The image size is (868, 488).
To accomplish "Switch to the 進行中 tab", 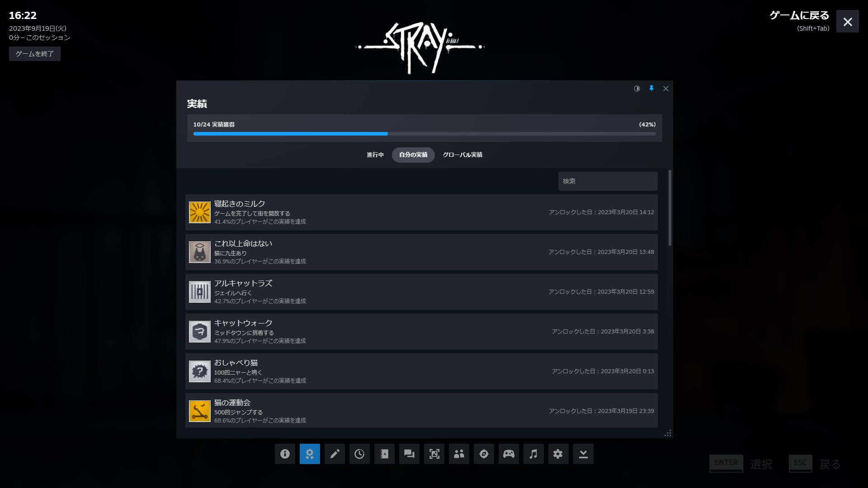I will tap(375, 155).
